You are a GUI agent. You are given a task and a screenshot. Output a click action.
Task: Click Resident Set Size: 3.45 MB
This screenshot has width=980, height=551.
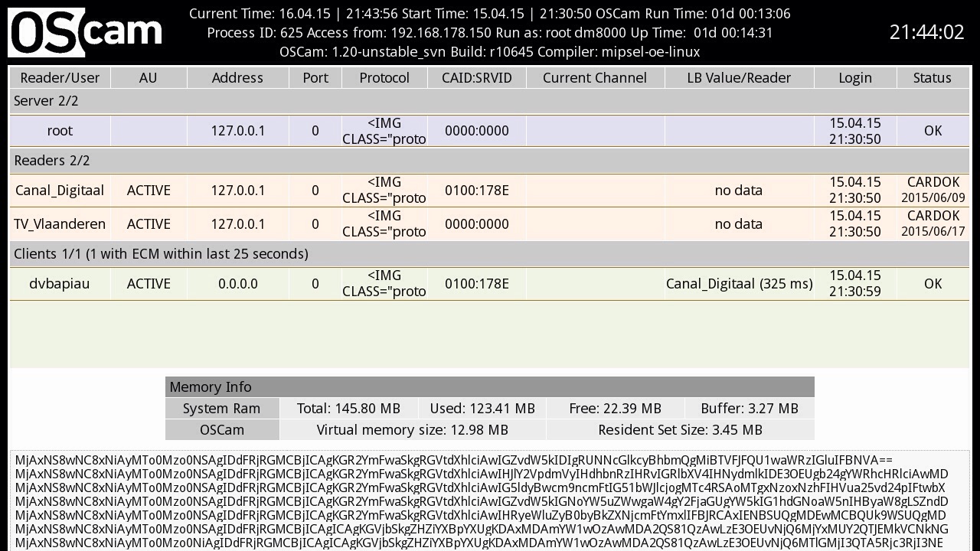click(x=680, y=430)
